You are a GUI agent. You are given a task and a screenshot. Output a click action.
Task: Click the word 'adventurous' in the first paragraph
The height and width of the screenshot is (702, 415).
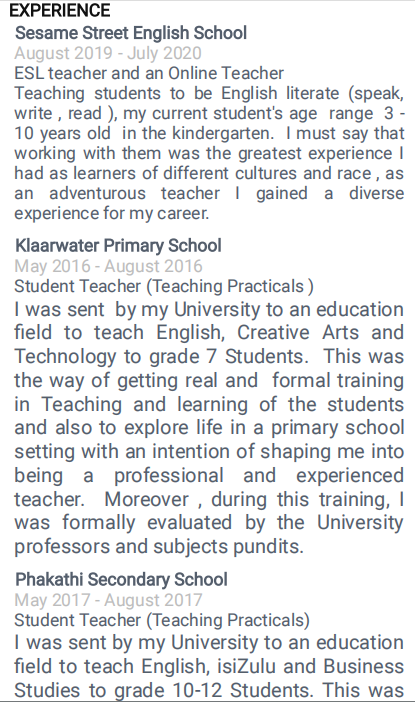[x=97, y=193]
